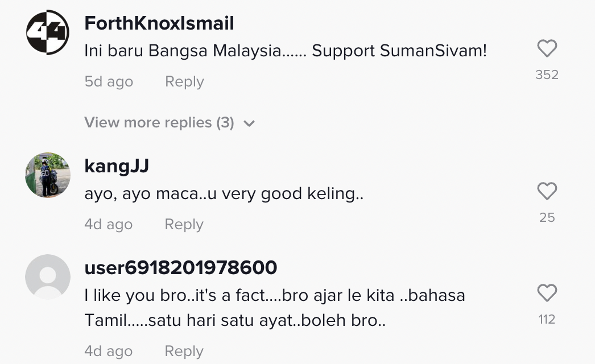Click the user6918201978600 username
Screen dimensions: 595x364
pyautogui.click(x=181, y=267)
